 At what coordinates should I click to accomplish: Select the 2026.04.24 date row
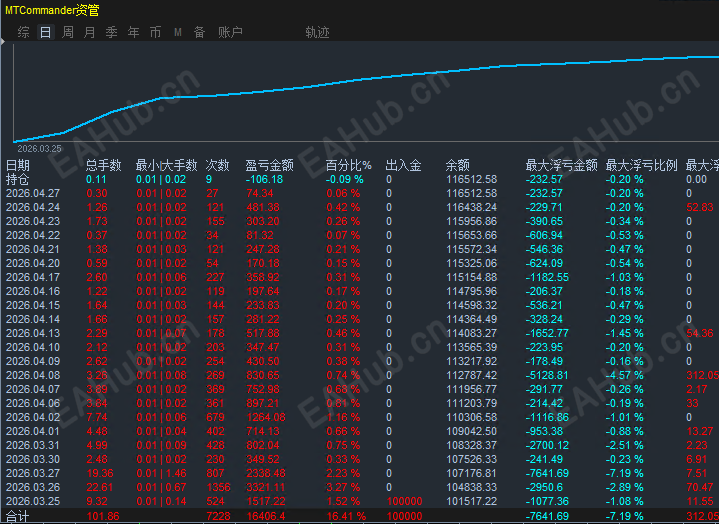click(360, 207)
